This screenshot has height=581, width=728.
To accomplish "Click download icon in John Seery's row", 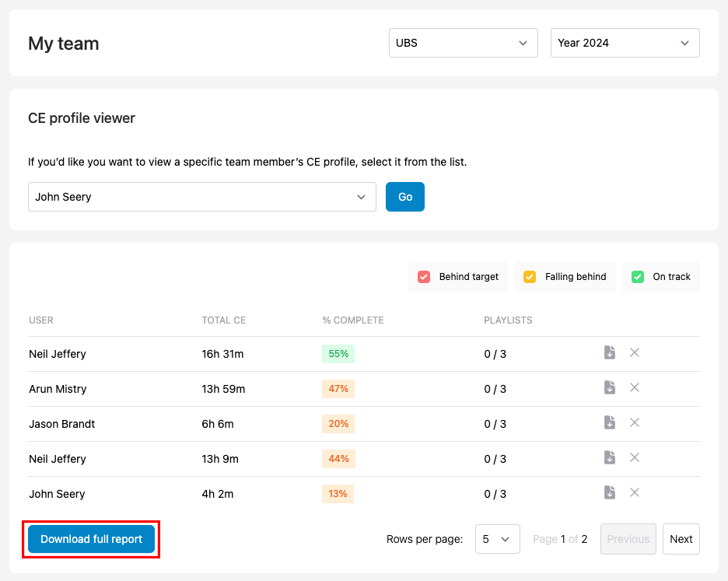I will [610, 492].
